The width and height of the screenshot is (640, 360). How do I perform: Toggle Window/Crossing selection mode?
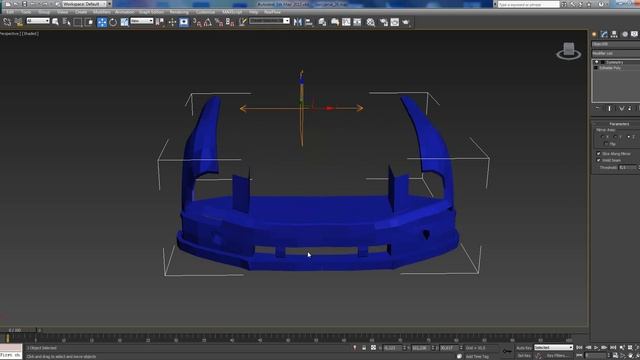pyautogui.click(x=89, y=22)
